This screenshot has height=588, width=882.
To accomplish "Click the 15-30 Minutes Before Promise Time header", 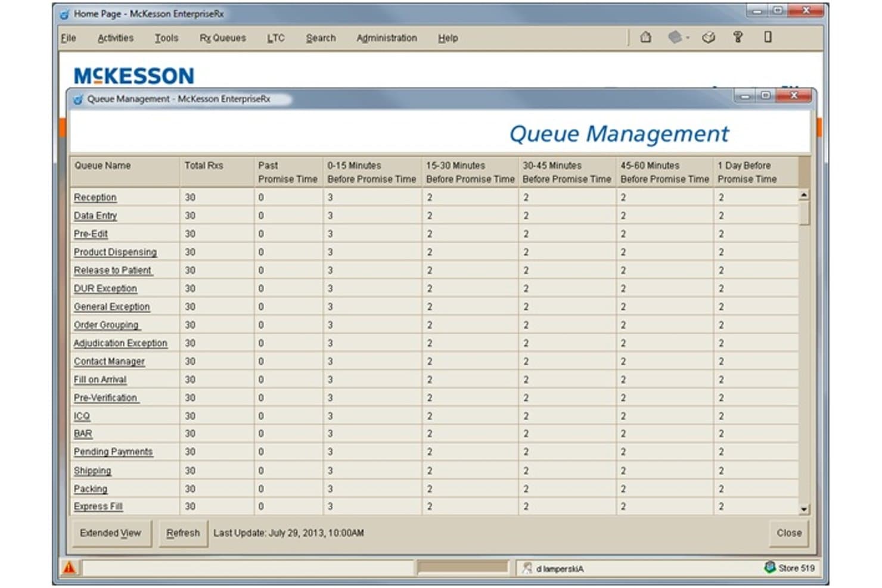I will tap(470, 172).
